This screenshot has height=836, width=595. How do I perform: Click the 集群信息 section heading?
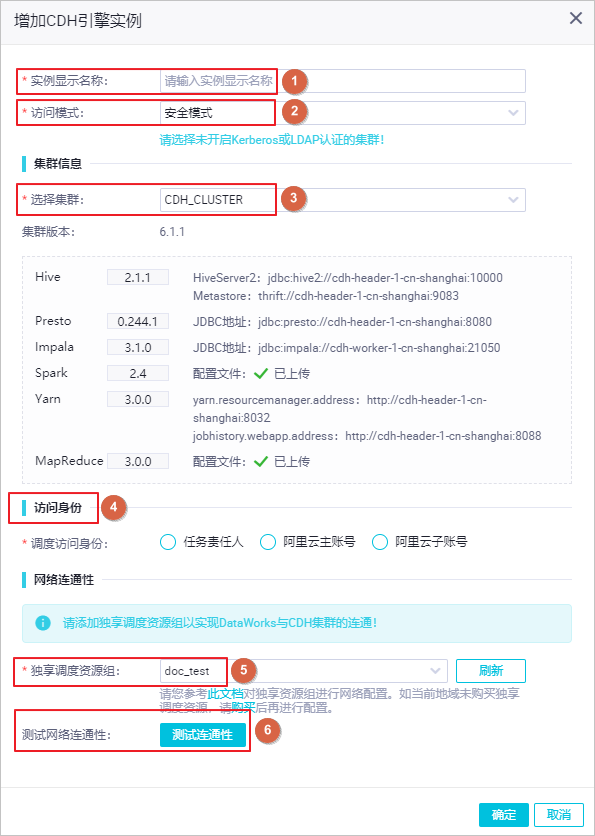tap(58, 164)
